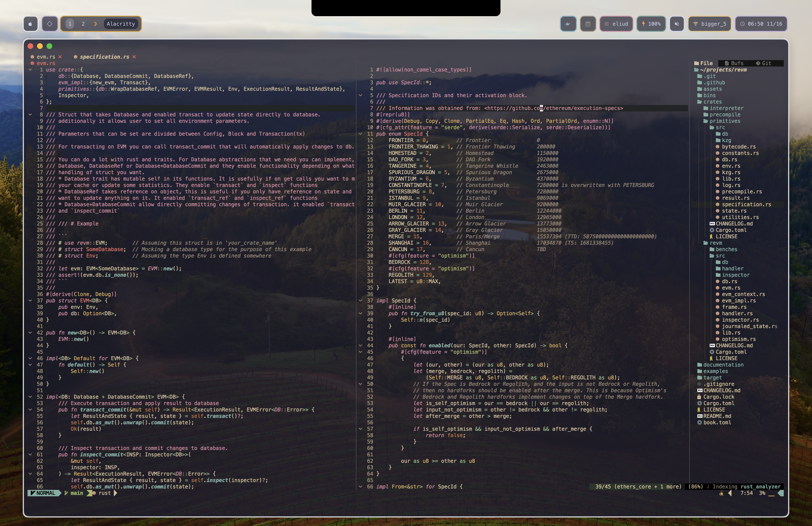The image size is (812, 526).
Task: Click the calendar icon in status bar
Action: coord(588,24)
